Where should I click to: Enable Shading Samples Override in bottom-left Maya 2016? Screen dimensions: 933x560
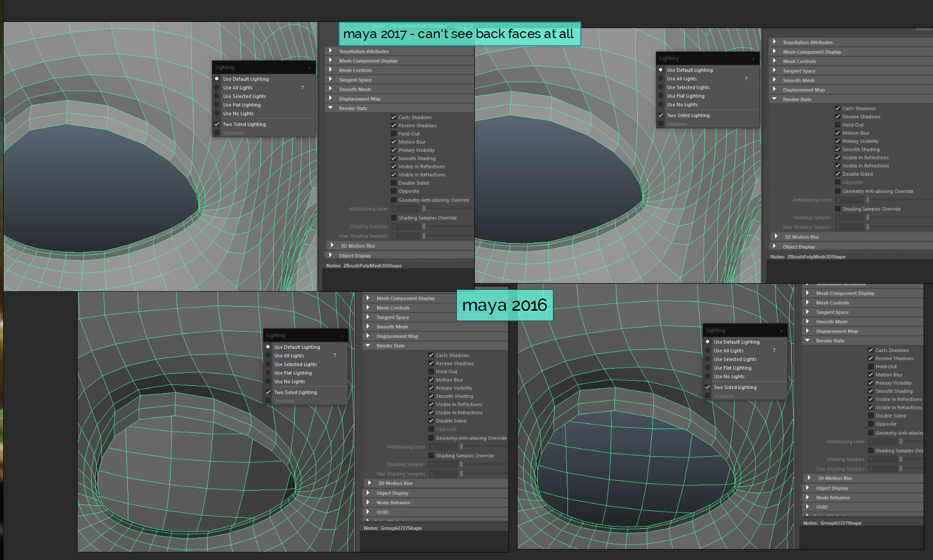[x=431, y=456]
